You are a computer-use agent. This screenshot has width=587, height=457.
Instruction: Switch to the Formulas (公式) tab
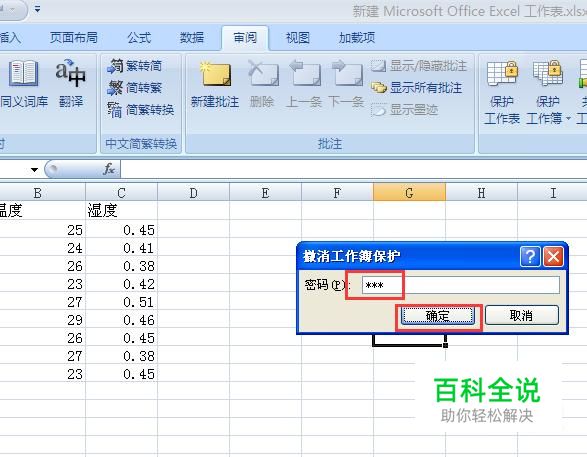(139, 37)
